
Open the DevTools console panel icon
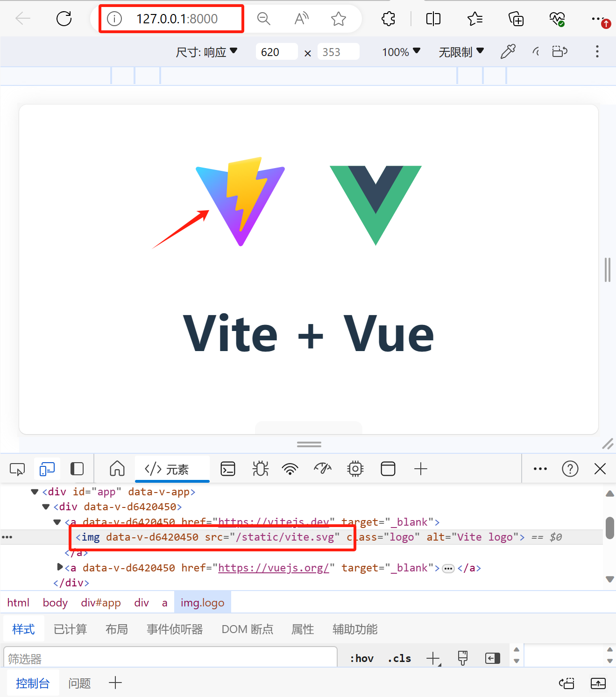(228, 468)
